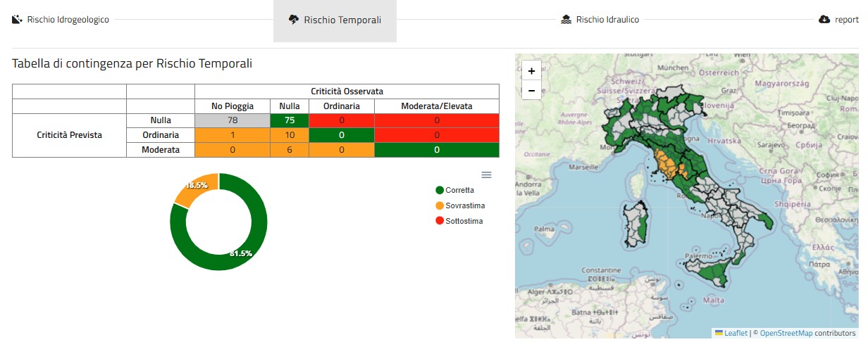
Task: Open the report tab
Action: click(846, 20)
